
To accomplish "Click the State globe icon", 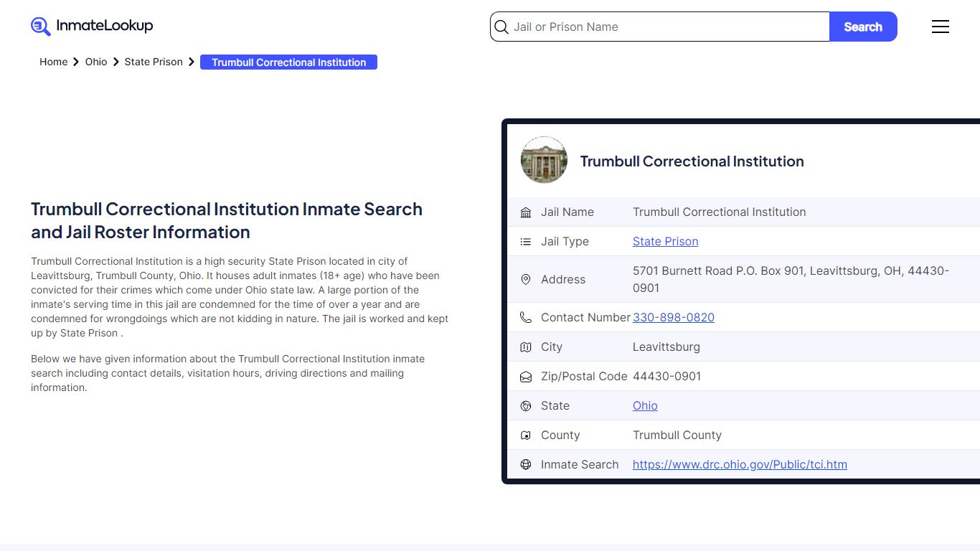I will (x=526, y=406).
